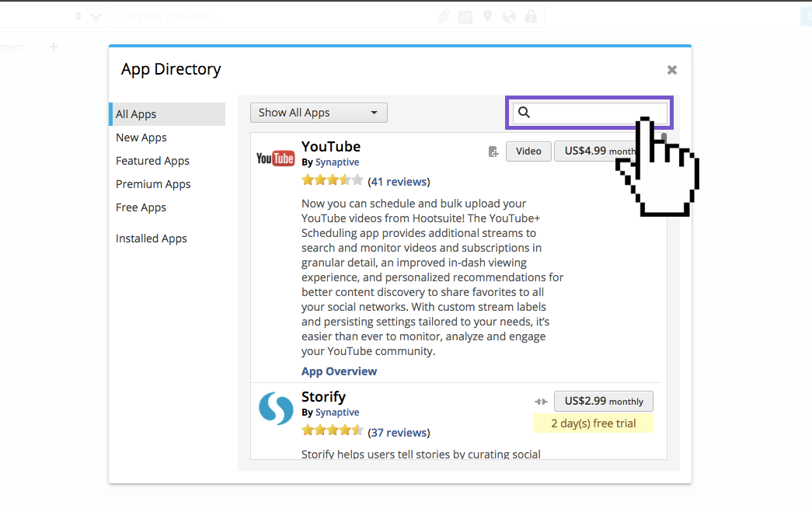812x512 pixels.
Task: View Installed Apps in the sidebar
Action: point(152,239)
